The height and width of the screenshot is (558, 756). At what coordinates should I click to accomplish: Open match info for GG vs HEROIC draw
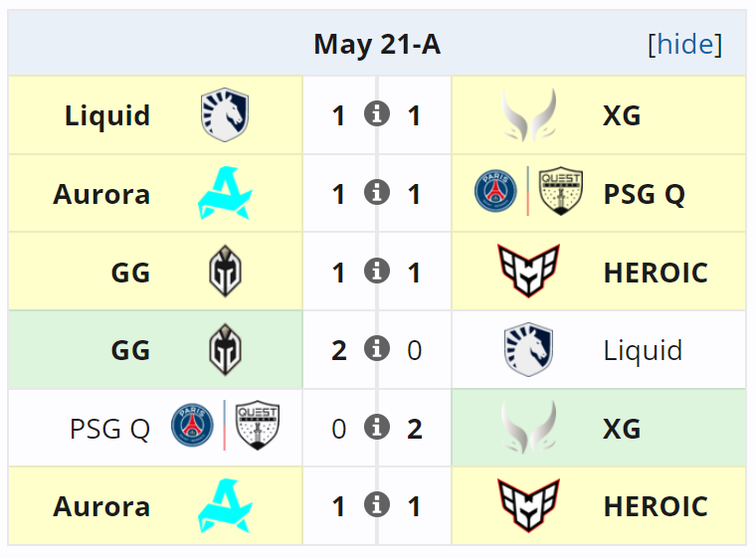[x=376, y=270]
